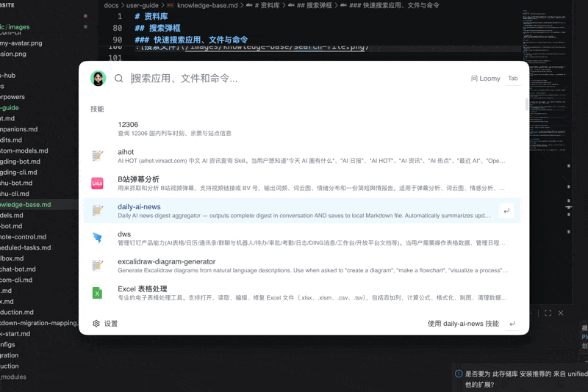
Task: Open the -guide folder in the explorer
Action: pyautogui.click(x=10, y=107)
